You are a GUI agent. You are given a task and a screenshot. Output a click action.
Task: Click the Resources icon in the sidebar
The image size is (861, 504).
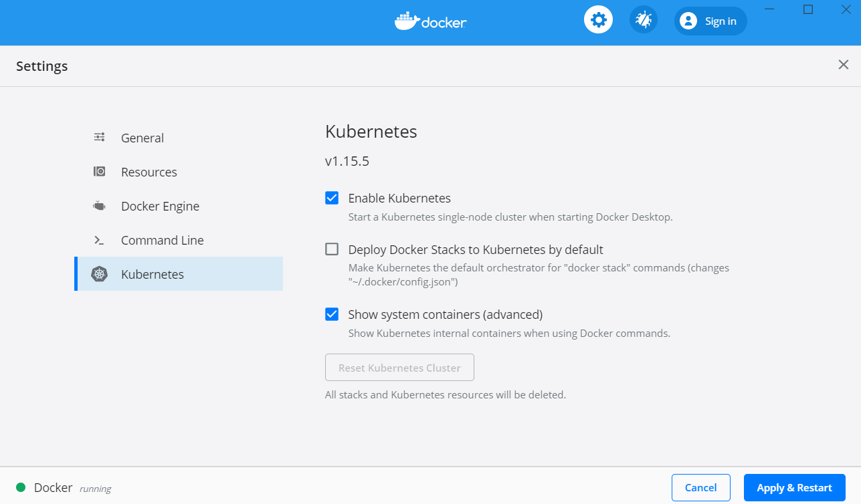coord(99,171)
